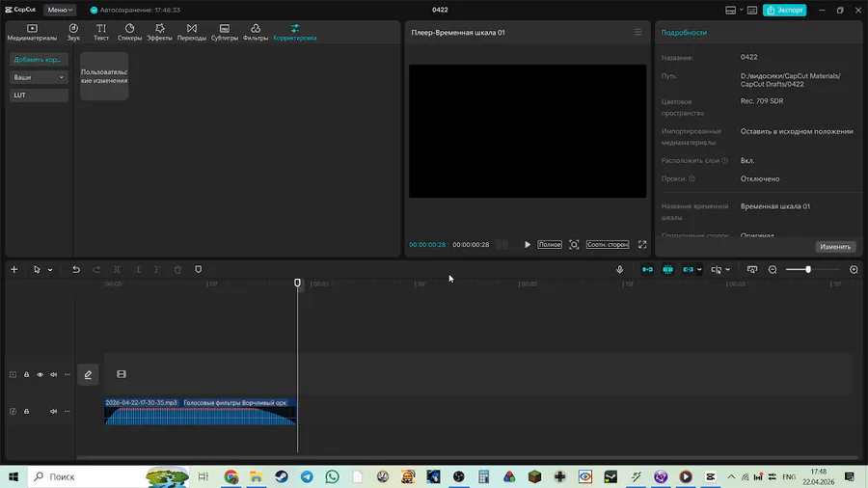Click the trash Delete icon in timeline toolbar
The width and height of the screenshot is (868, 488).
[177, 269]
